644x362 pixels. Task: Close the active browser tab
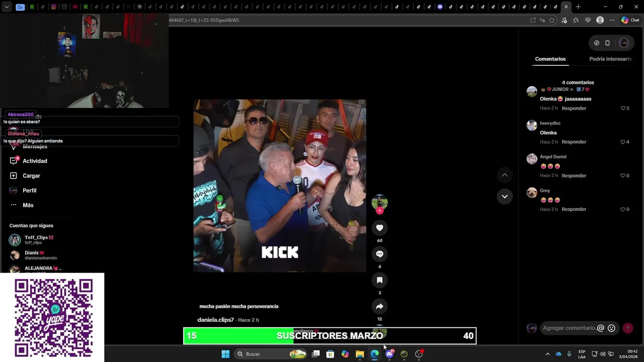[566, 7]
